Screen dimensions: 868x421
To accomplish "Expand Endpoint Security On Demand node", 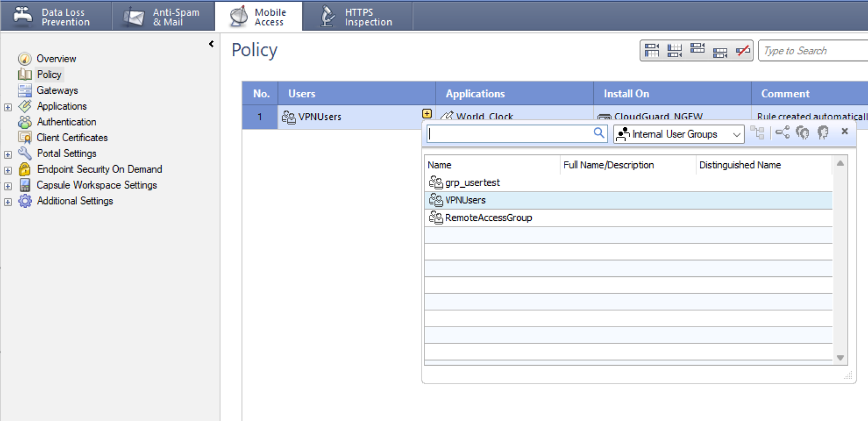I will pos(8,170).
